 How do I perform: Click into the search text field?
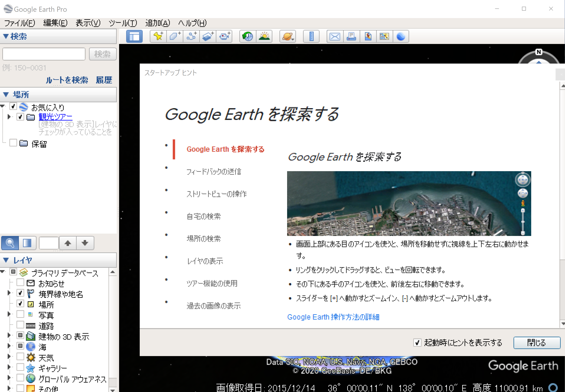44,54
